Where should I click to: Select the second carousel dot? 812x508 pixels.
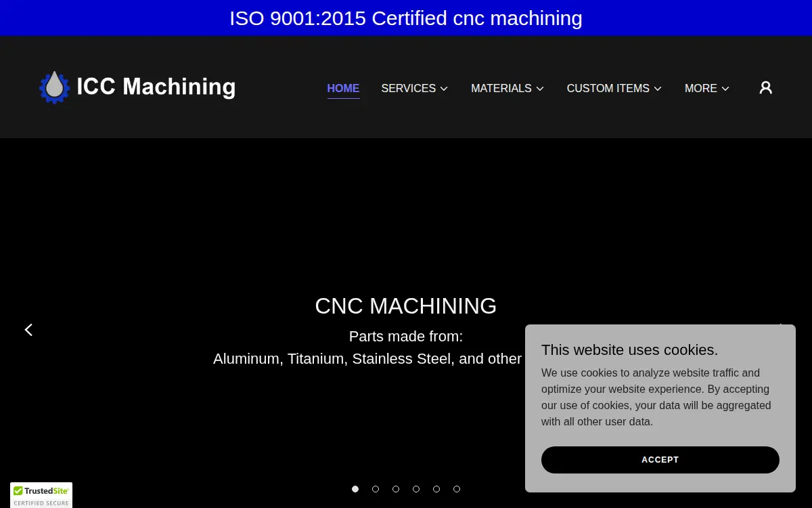[x=376, y=489]
